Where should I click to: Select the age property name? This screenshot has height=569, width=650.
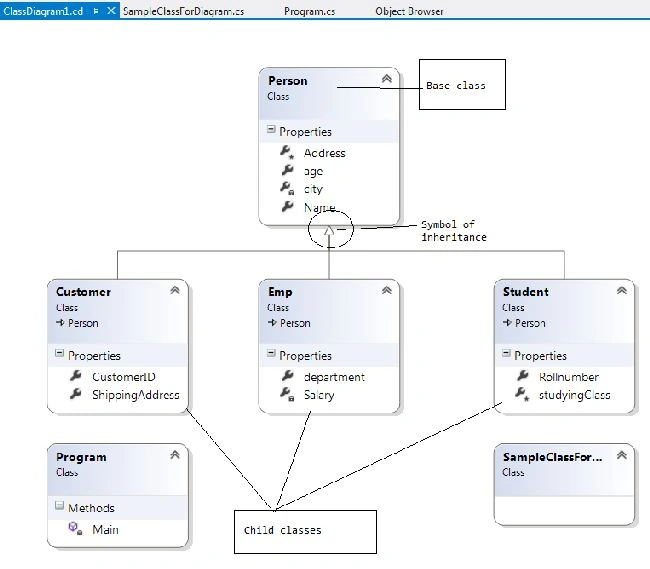point(313,171)
